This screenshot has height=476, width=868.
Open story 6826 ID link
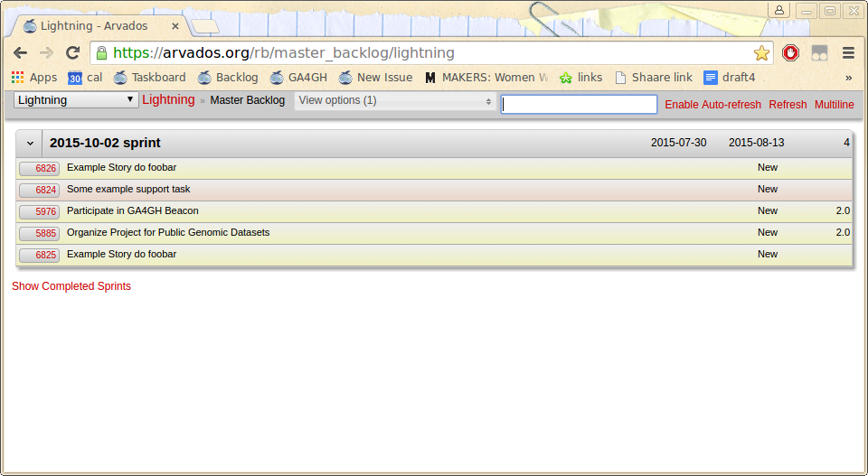click(x=40, y=169)
